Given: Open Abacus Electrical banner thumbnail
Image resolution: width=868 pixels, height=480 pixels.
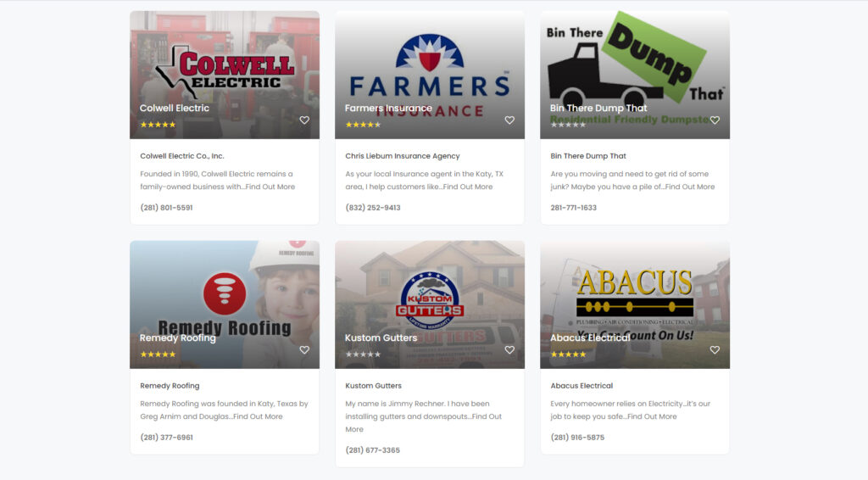Looking at the screenshot, I should point(635,304).
